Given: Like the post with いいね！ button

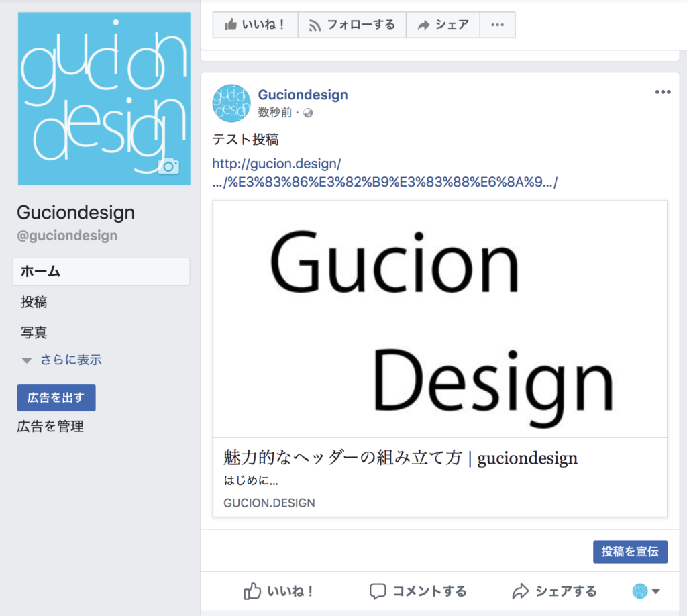Looking at the screenshot, I should click(x=279, y=591).
